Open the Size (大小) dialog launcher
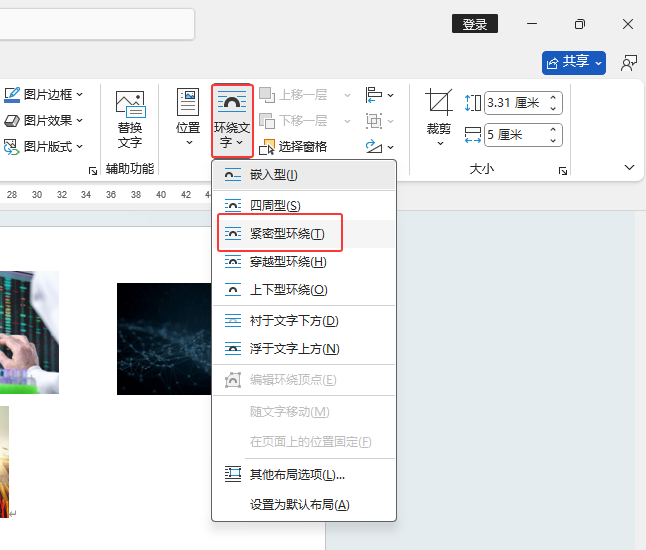The image size is (646, 550). (563, 171)
